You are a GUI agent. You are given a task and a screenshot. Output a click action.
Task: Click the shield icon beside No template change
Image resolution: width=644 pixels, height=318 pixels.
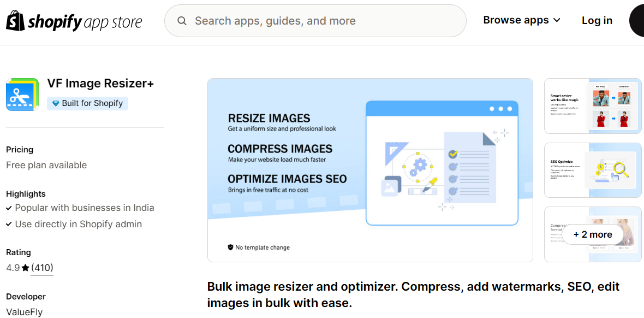point(230,247)
